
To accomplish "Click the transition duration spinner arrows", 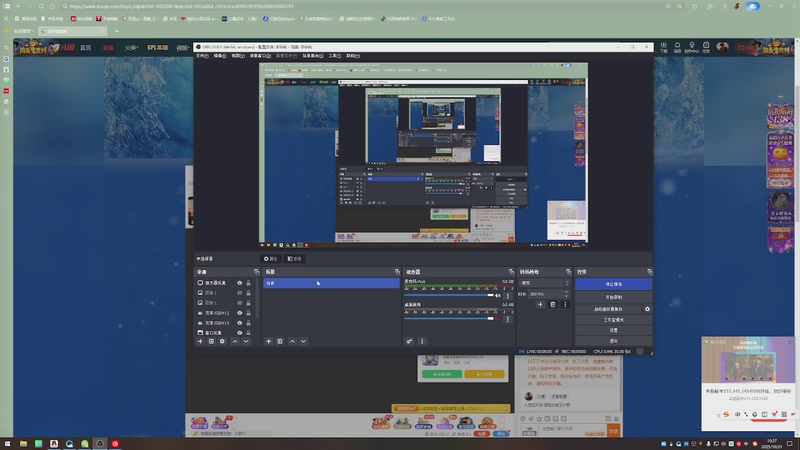I will [x=566, y=294].
